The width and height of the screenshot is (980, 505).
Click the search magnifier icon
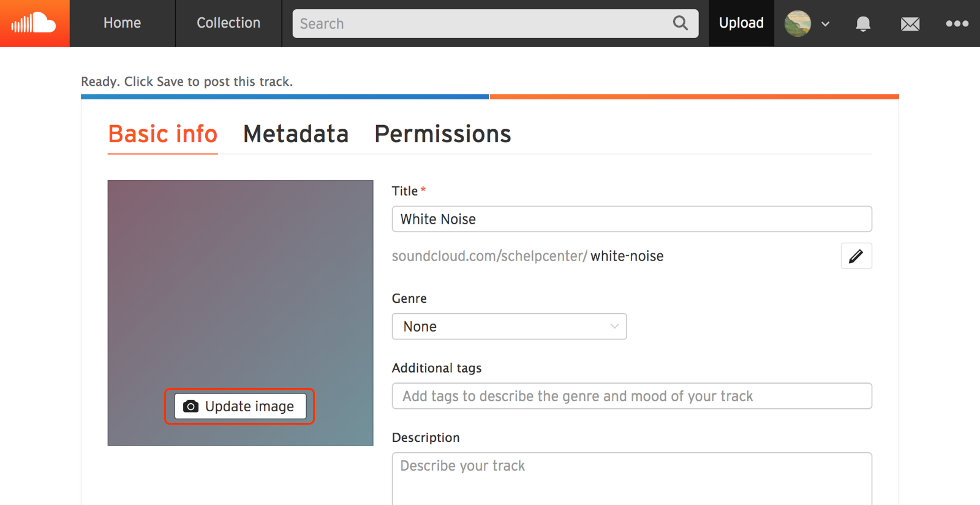click(x=680, y=23)
